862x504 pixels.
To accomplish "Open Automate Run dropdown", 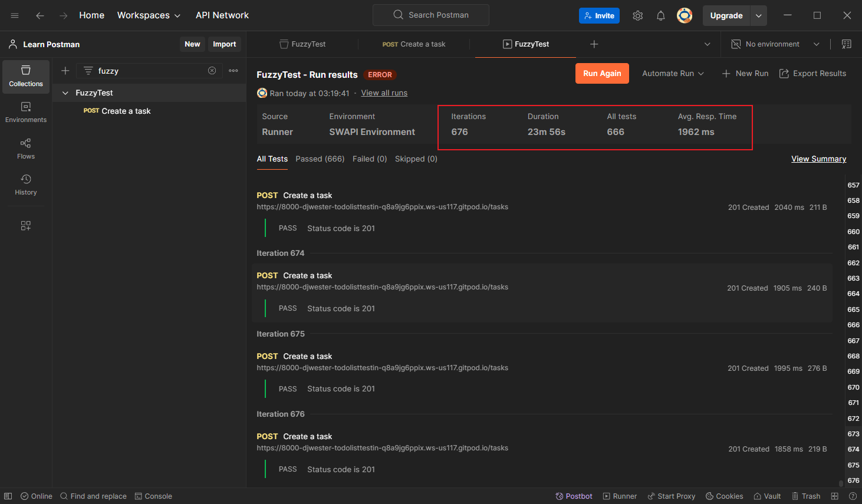I will [x=673, y=74].
